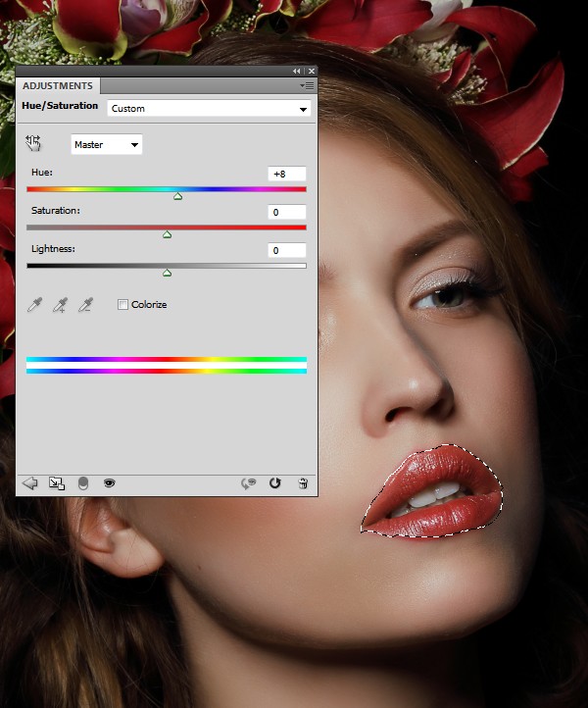Click the Lightness value field
Screen dimensions: 588x708
(x=286, y=251)
